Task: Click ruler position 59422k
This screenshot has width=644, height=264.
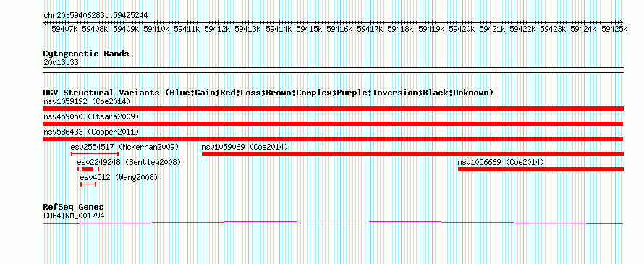Action: (x=523, y=29)
